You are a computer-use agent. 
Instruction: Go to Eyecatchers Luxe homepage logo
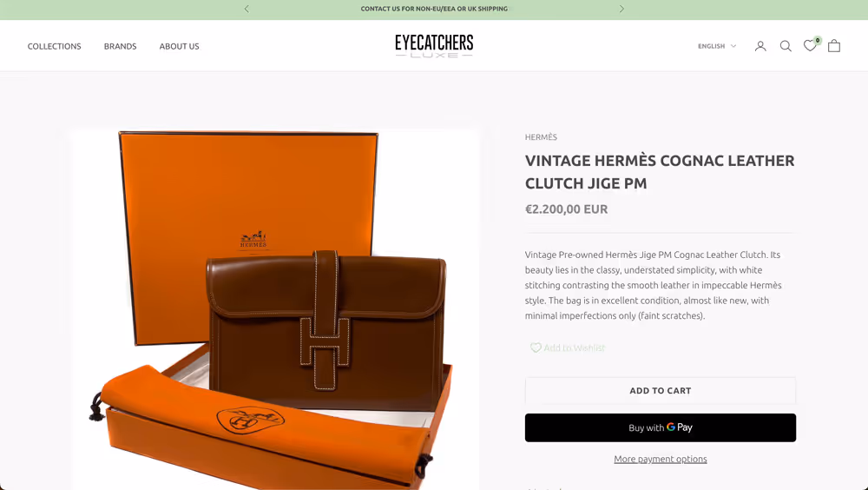point(434,46)
